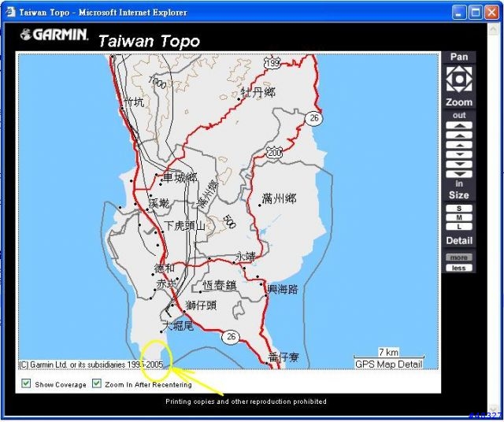Click the 興海路 label on the map
504x422 pixels.
[283, 289]
